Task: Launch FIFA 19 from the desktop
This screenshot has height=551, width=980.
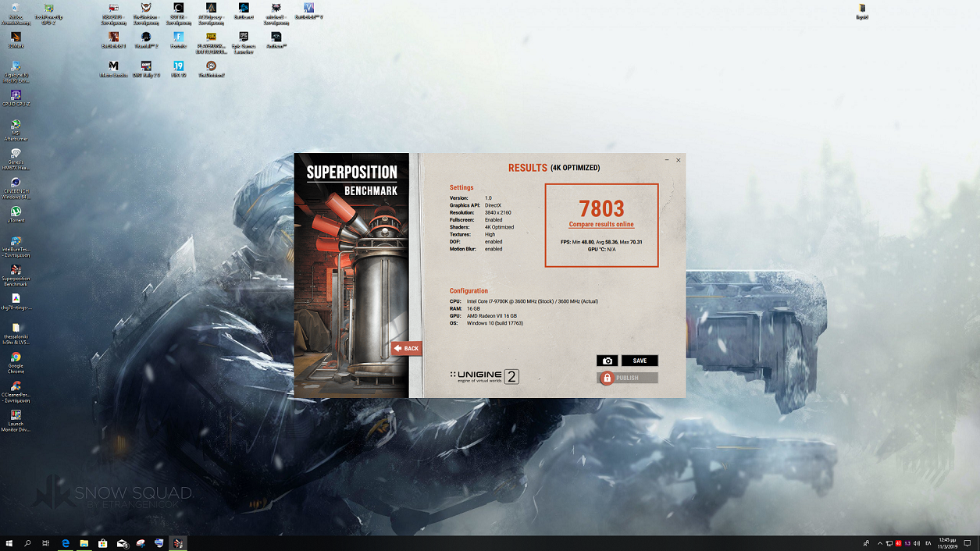Action: pyautogui.click(x=179, y=69)
